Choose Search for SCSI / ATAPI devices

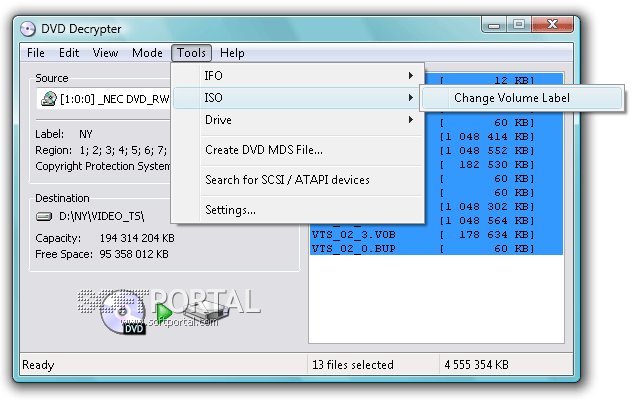(287, 180)
